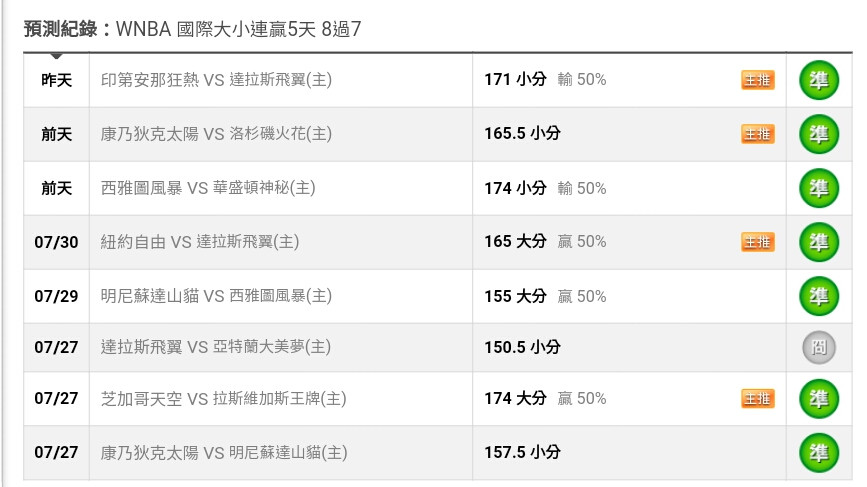Click 主推 badge on 紐約自由 row

click(758, 242)
